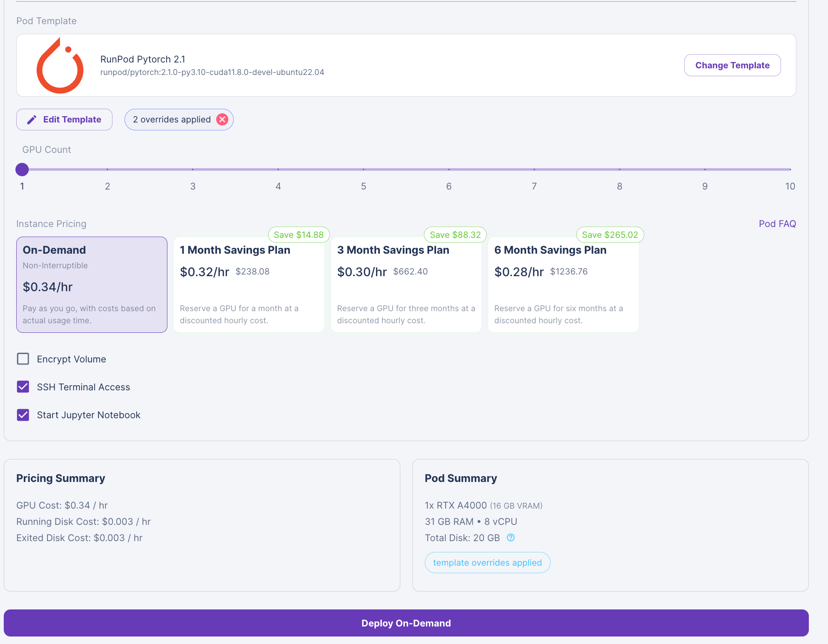Click the GPU Count slider handle

(x=22, y=170)
